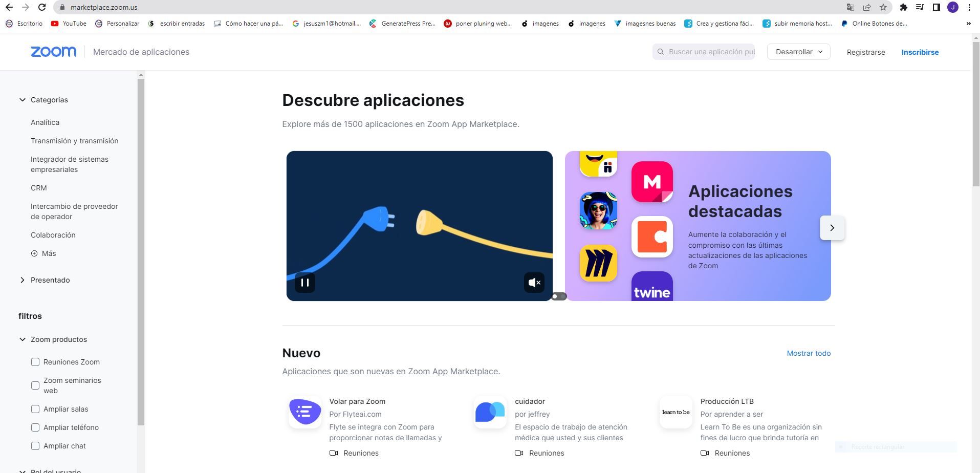The image size is (980, 473).
Task: Open the Producción LTB app title
Action: (727, 401)
